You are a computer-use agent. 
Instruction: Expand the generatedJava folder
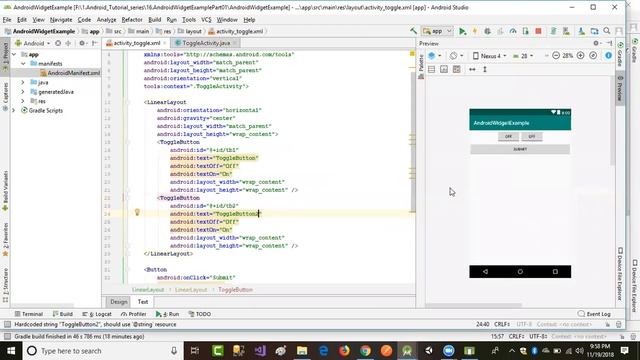pyautogui.click(x=23, y=91)
